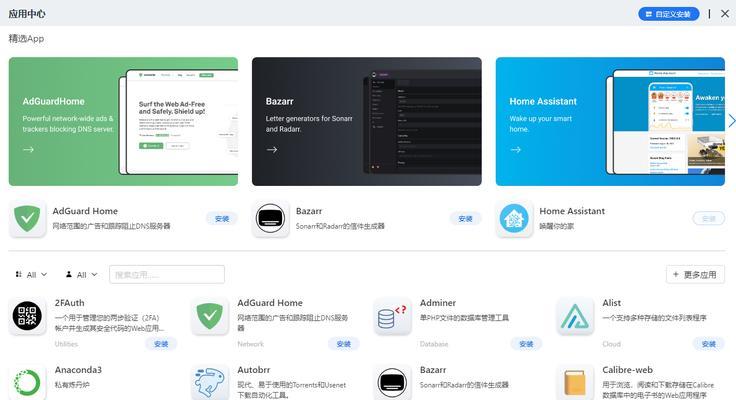The height and width of the screenshot is (400, 736).
Task: Open the Anaconda3 green ring icon
Action: (x=27, y=382)
